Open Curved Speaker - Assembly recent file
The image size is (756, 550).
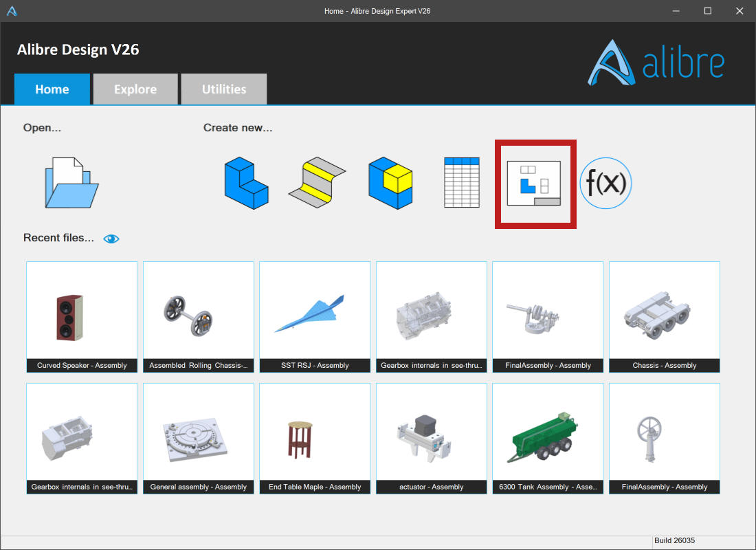point(82,317)
